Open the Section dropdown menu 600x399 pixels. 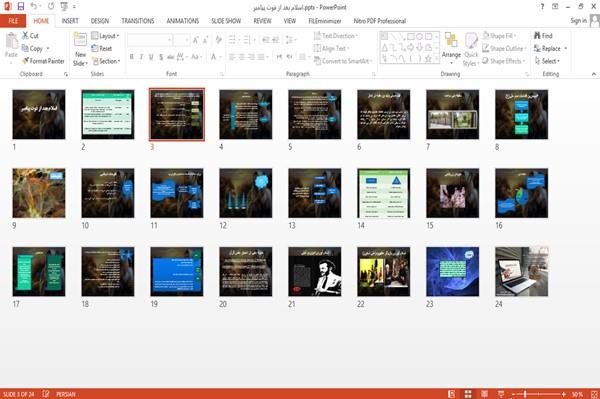pyautogui.click(x=106, y=61)
